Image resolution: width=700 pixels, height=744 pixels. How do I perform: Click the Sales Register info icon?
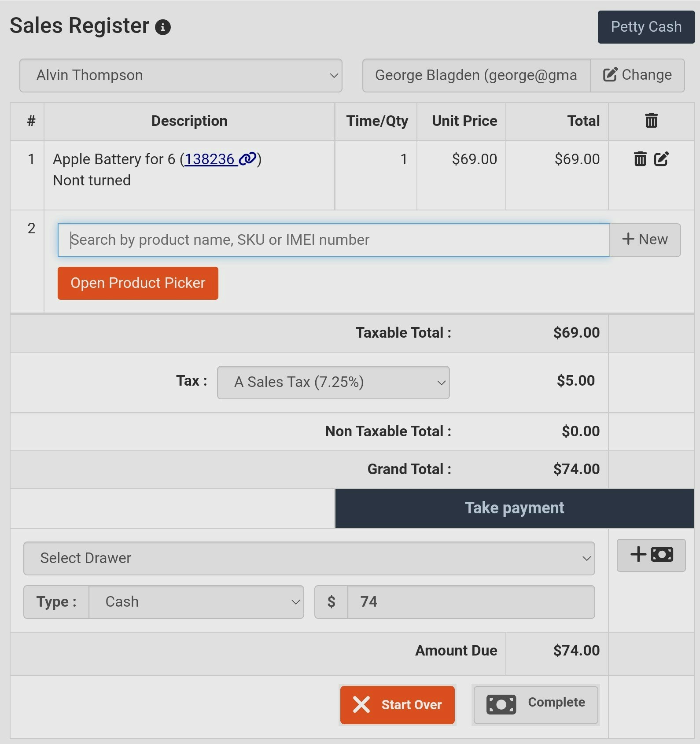click(163, 27)
